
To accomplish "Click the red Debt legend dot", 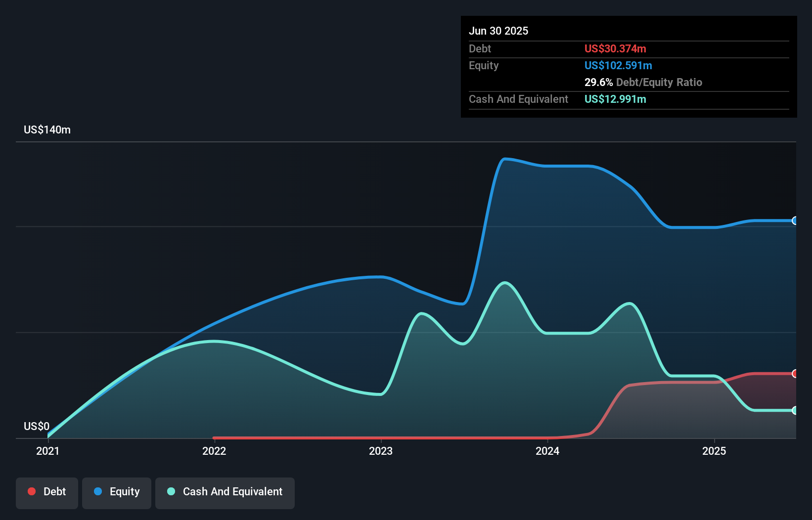I will point(31,491).
